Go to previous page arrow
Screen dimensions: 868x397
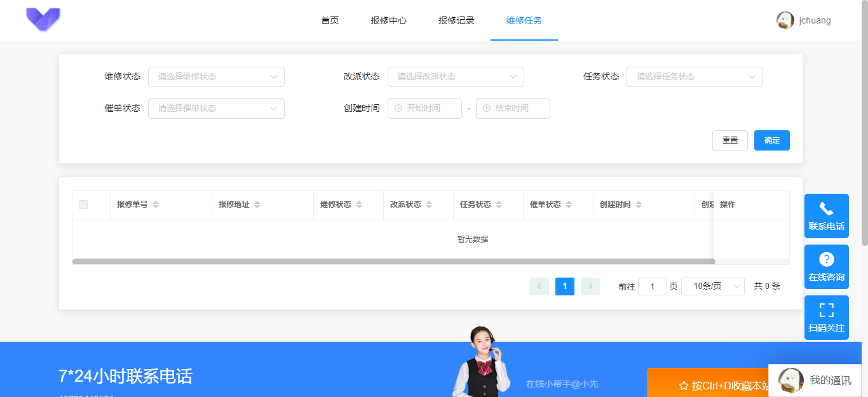tap(539, 286)
